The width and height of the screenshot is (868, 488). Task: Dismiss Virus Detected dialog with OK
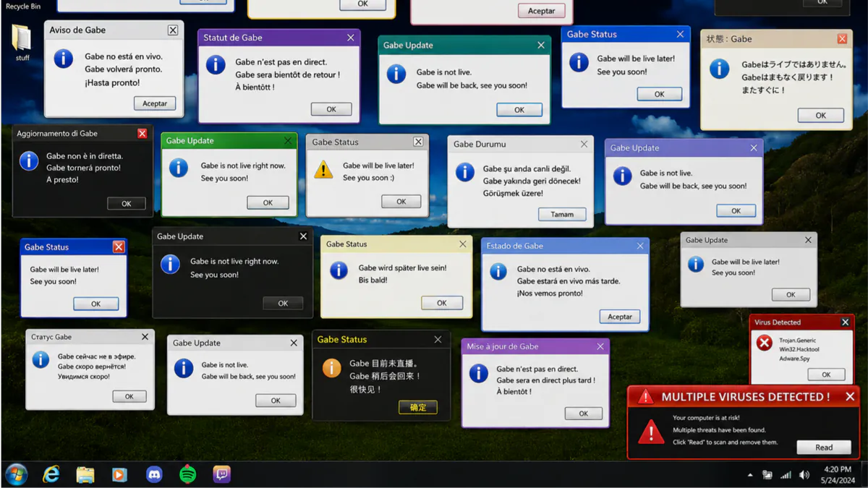pyautogui.click(x=826, y=374)
